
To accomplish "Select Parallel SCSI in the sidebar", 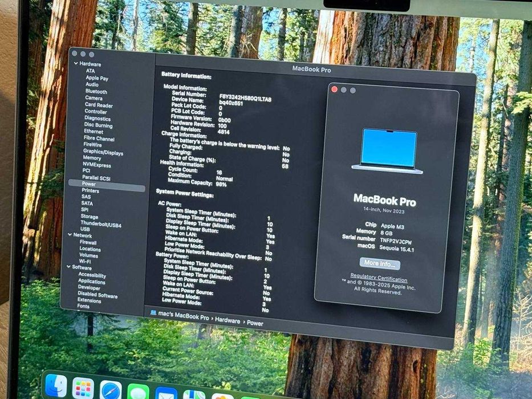I will pyautogui.click(x=96, y=178).
